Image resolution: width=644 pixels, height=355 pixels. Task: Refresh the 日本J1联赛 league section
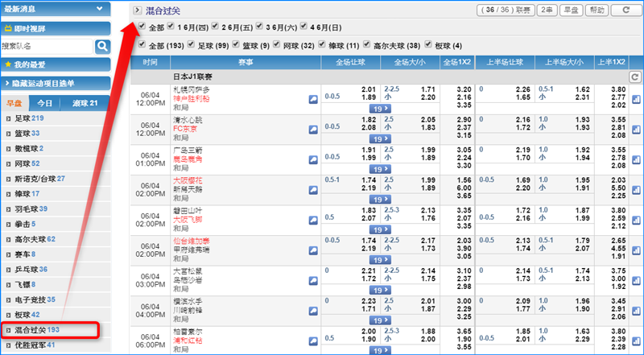pos(634,76)
